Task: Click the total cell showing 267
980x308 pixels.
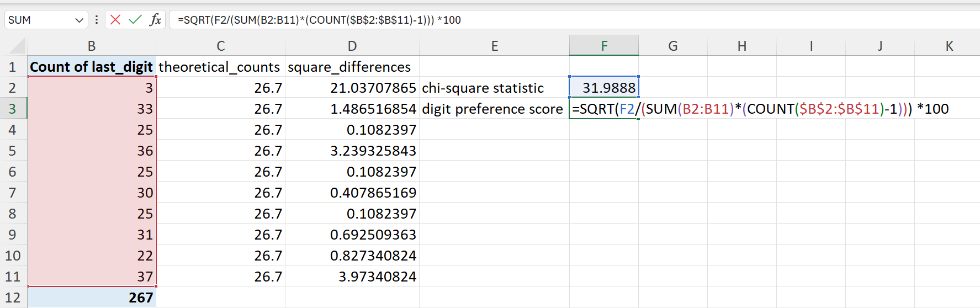Action: click(x=92, y=298)
